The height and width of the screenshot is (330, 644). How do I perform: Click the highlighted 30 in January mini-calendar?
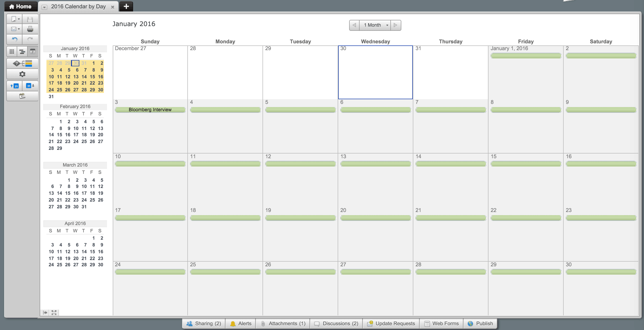(x=76, y=63)
